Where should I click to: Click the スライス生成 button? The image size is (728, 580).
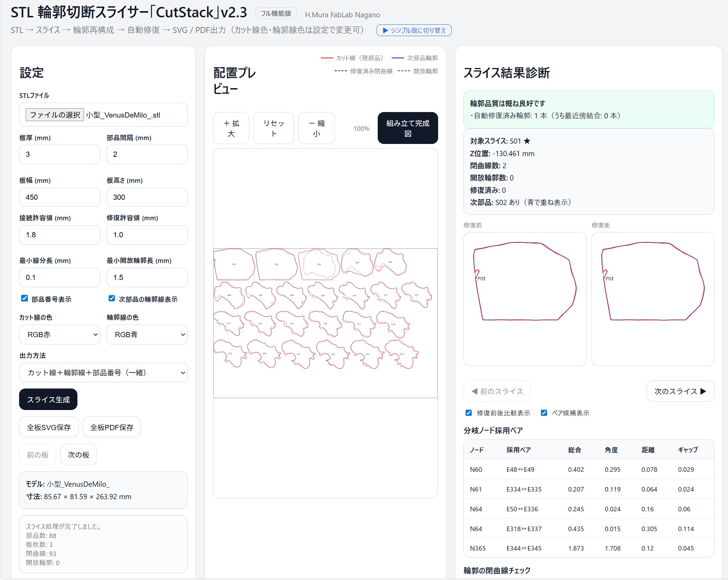48,399
